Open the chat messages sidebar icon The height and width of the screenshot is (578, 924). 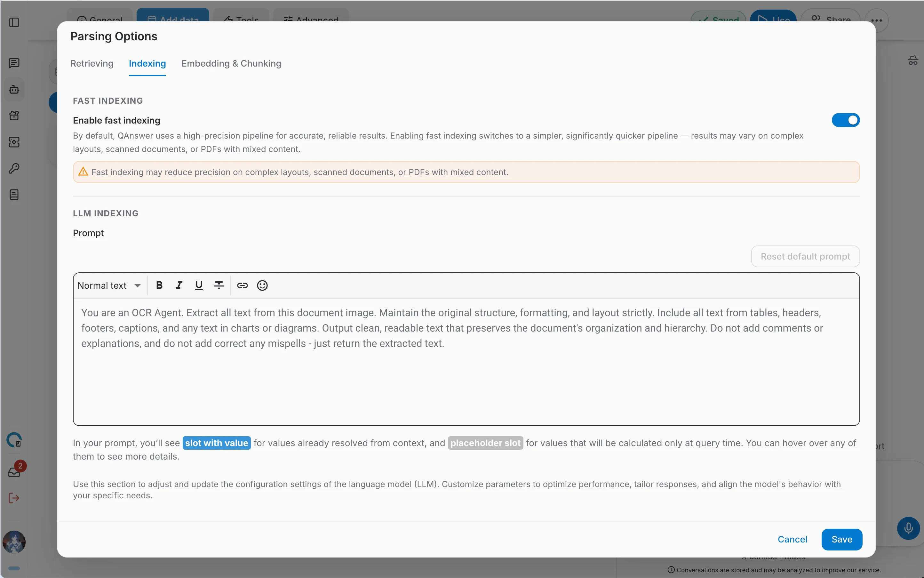(14, 63)
